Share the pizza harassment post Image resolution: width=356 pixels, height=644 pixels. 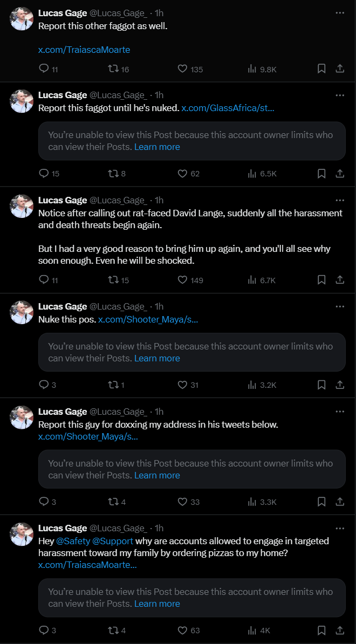(x=340, y=630)
